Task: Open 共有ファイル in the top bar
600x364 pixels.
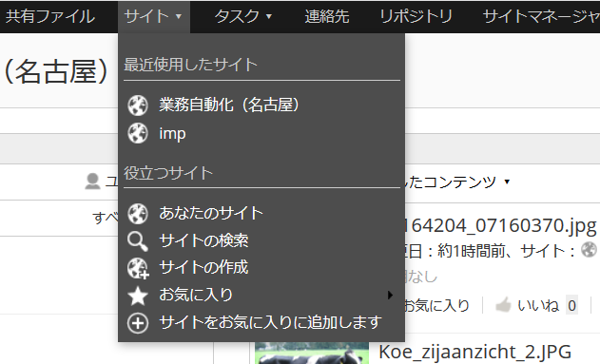Action: 50,16
